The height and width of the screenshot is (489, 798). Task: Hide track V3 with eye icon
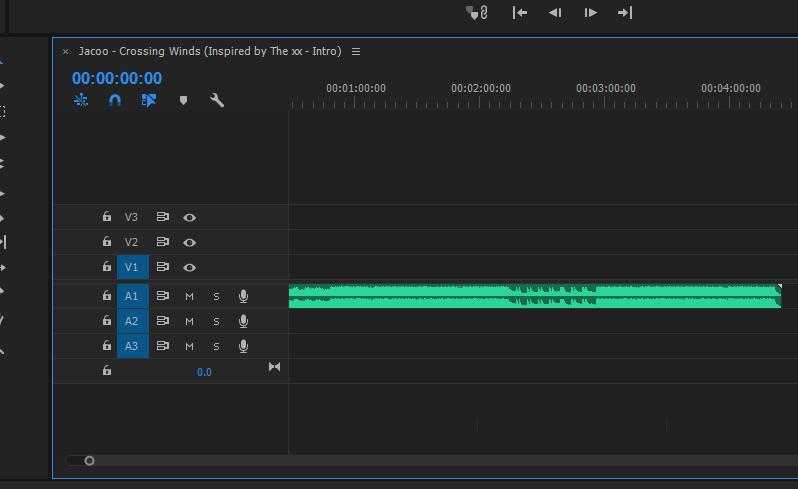pos(189,217)
